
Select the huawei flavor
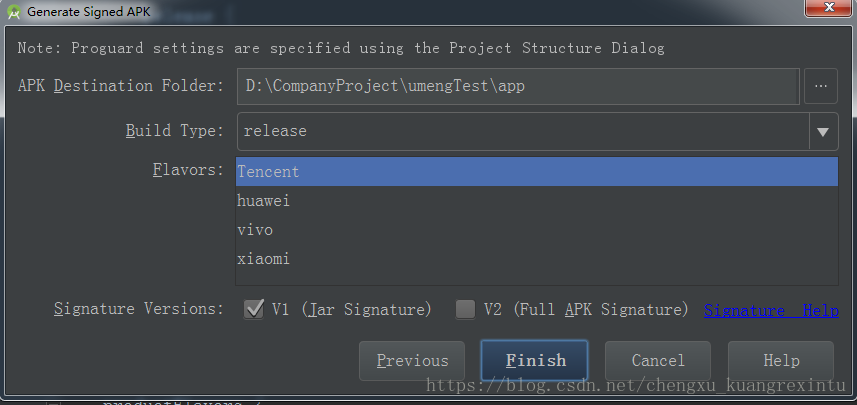pyautogui.click(x=537, y=201)
